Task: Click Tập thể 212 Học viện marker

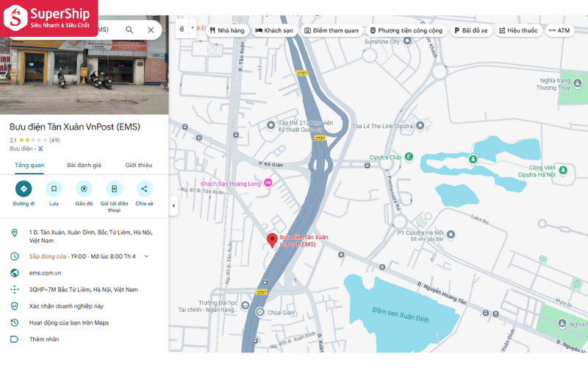Action: click(270, 125)
